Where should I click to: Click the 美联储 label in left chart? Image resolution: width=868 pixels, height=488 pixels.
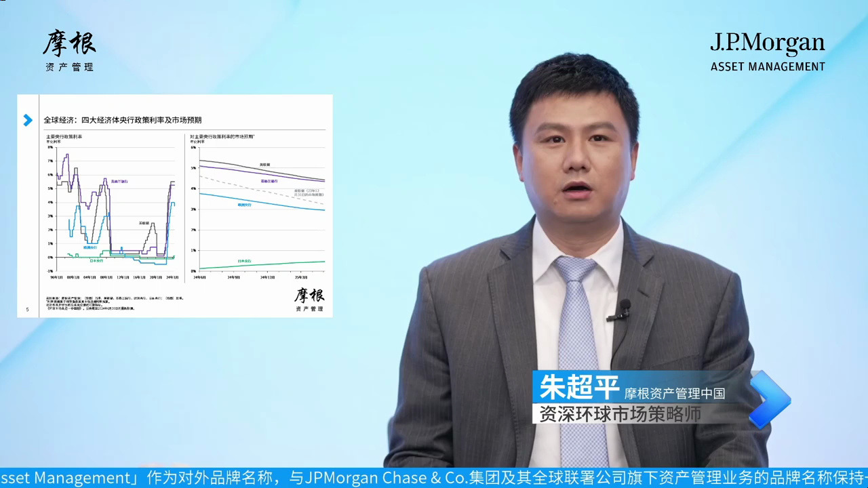[x=144, y=223]
